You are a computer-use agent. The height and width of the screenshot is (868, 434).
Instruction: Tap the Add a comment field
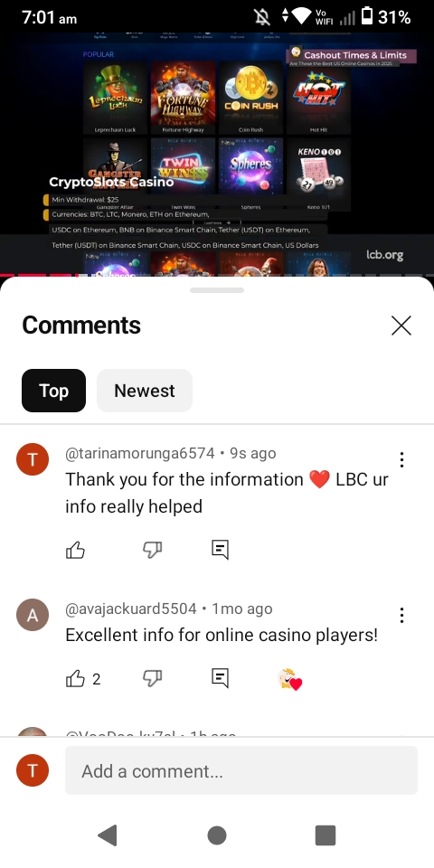[x=241, y=770]
